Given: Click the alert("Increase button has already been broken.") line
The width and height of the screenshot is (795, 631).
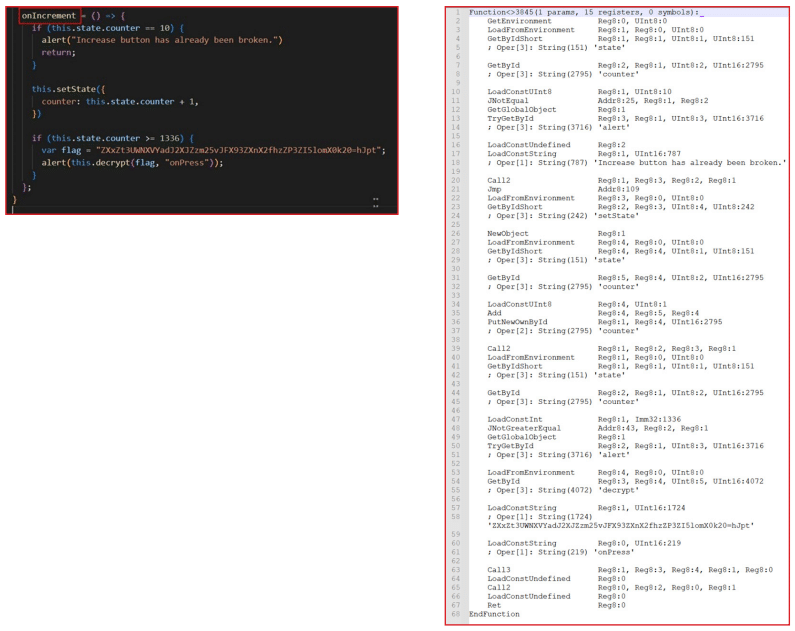Looking at the screenshot, I should [x=162, y=40].
